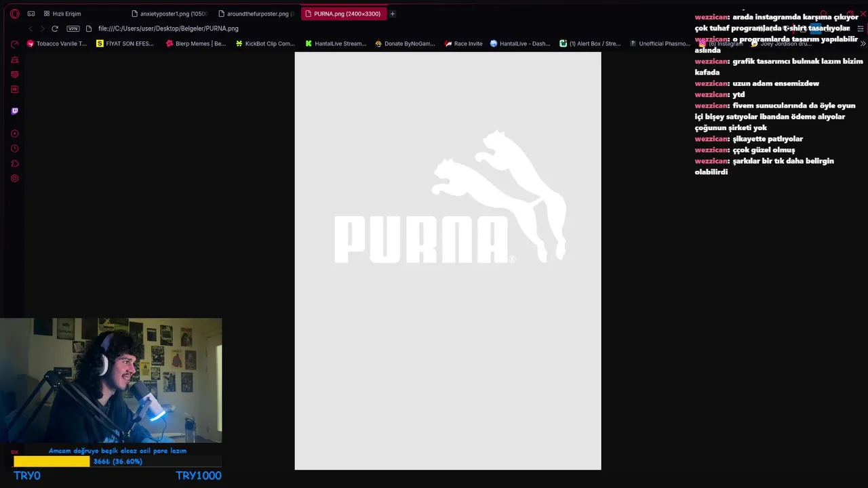Click the 'uzun adam ensemizdew' chat message
This screenshot has height=488, width=868.
pyautogui.click(x=757, y=83)
